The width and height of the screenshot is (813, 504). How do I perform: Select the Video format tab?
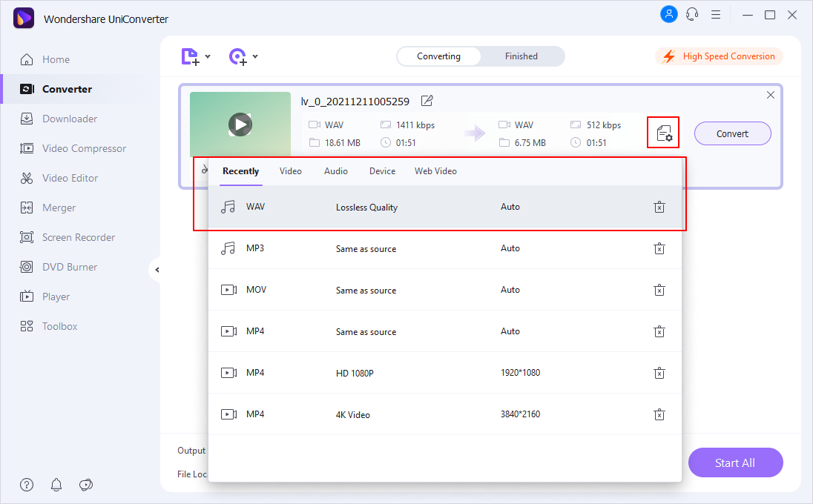click(x=290, y=171)
